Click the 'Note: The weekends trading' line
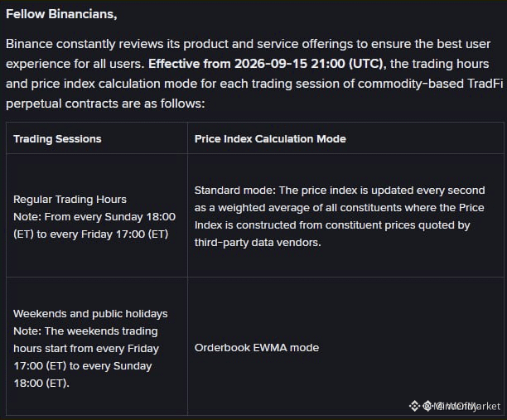Screen dimensions: 507x420 (85, 331)
